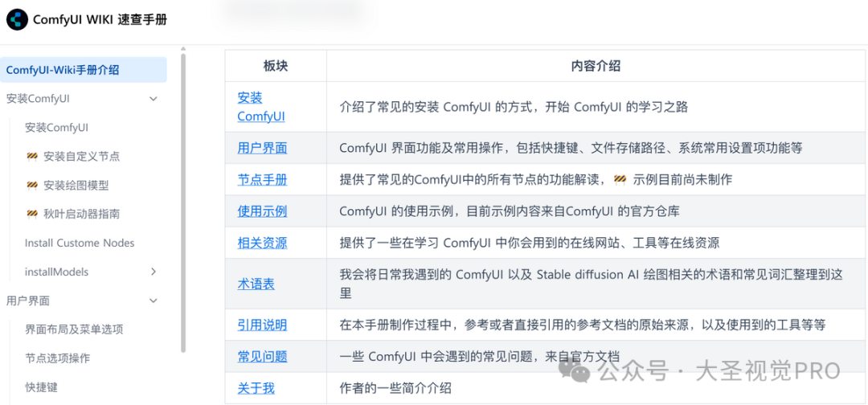The image size is (868, 405).
Task: Click the 内容介绍 column header
Action: click(x=596, y=66)
